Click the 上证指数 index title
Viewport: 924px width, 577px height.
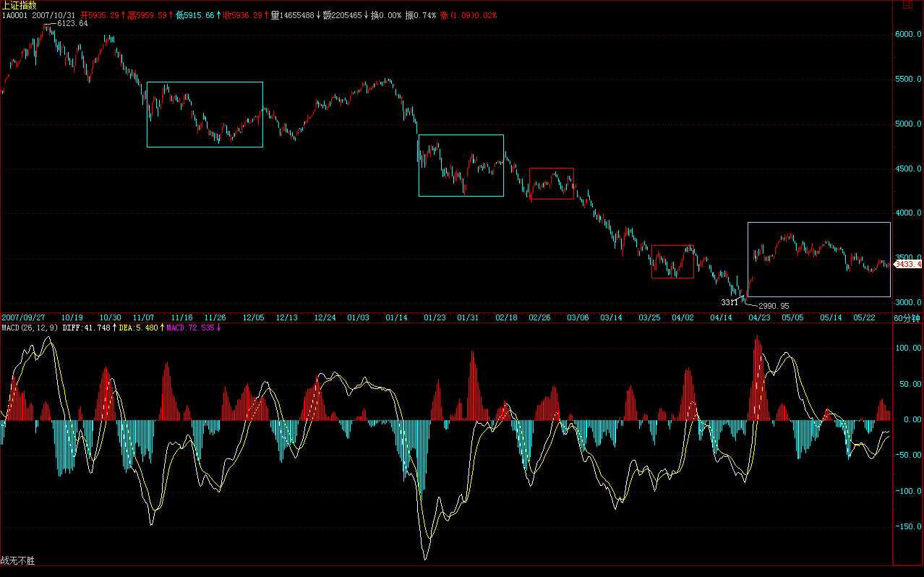click(18, 5)
